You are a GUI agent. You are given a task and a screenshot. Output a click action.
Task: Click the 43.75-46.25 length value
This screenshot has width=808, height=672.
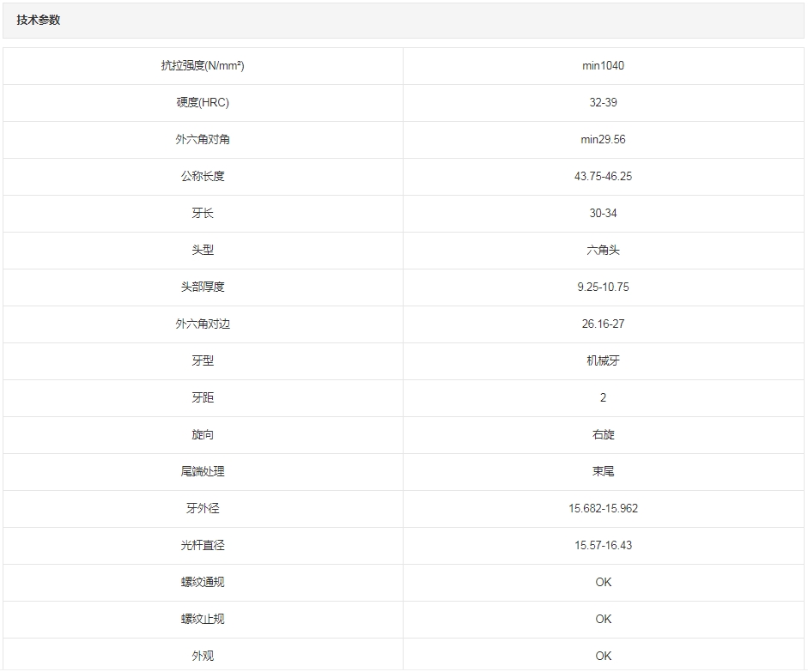[x=603, y=176]
